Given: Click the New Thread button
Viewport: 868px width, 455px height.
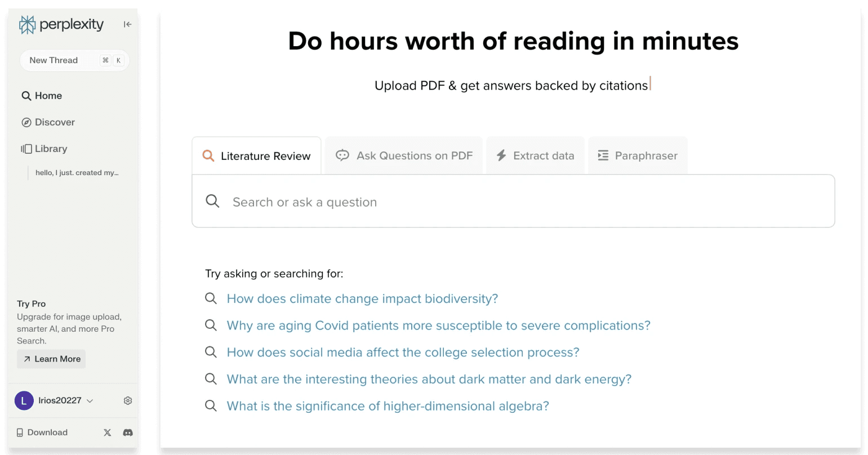Looking at the screenshot, I should tap(74, 60).
